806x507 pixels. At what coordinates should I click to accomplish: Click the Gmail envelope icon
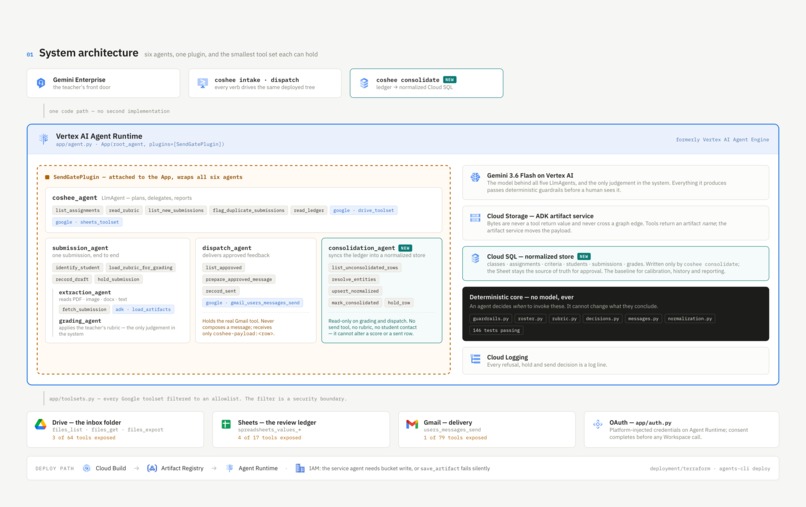[x=412, y=424]
